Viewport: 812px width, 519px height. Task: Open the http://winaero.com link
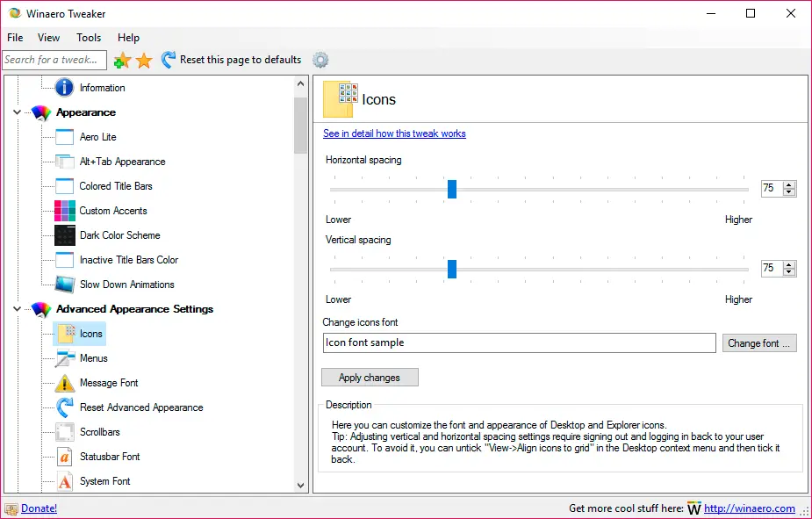click(x=750, y=508)
